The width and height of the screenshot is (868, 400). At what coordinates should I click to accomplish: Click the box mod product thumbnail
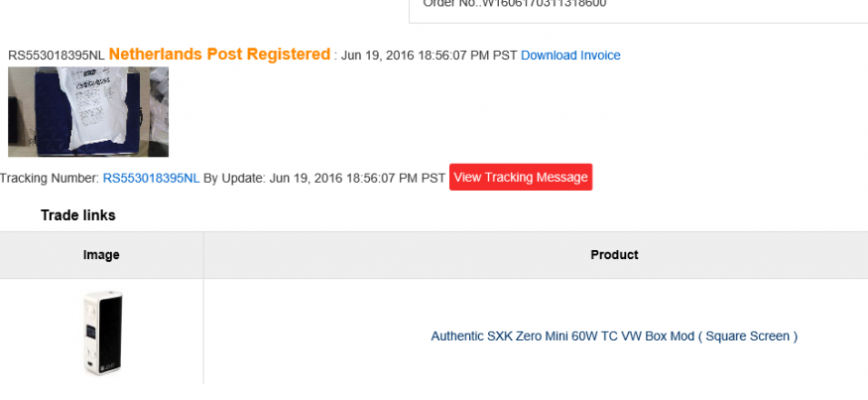click(101, 332)
